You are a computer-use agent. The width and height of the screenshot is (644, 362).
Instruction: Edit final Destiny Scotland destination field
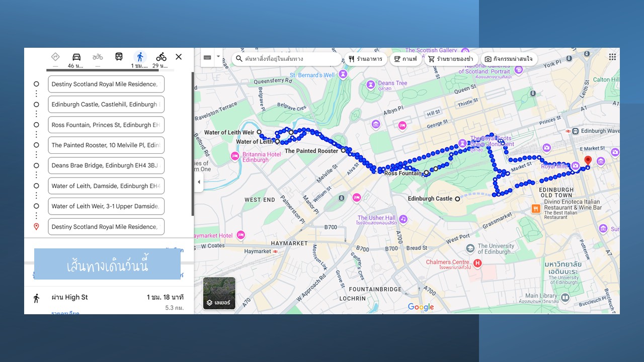(106, 227)
